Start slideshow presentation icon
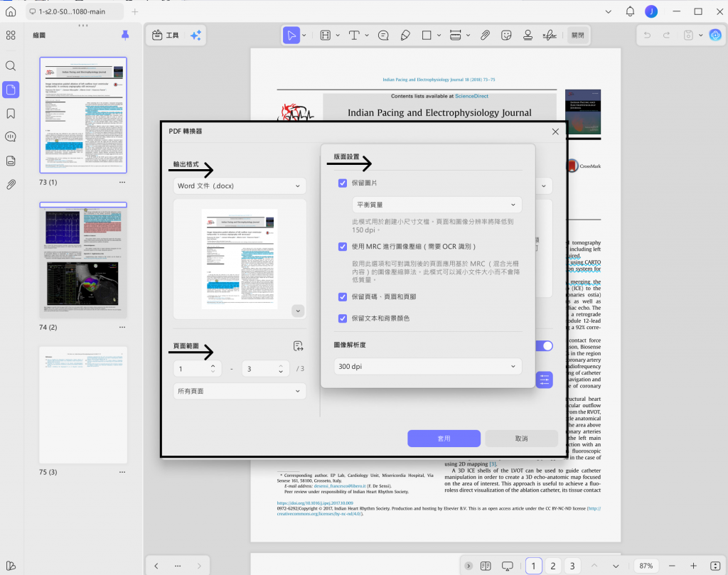The image size is (728, 575). (507, 566)
